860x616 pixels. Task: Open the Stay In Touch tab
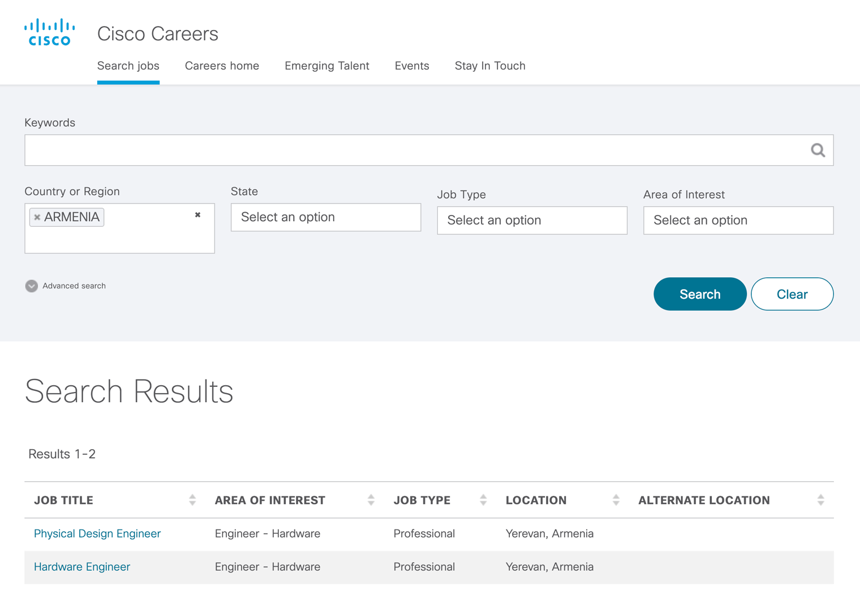click(490, 66)
